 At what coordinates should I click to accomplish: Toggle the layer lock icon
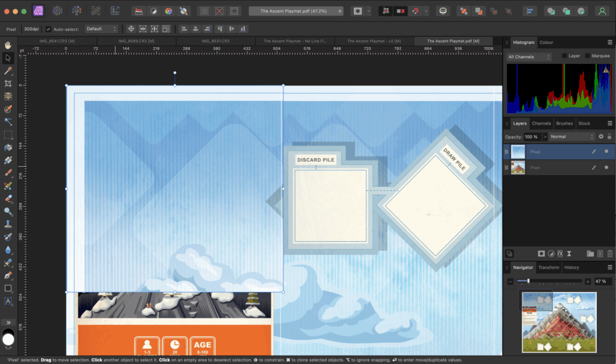[609, 137]
